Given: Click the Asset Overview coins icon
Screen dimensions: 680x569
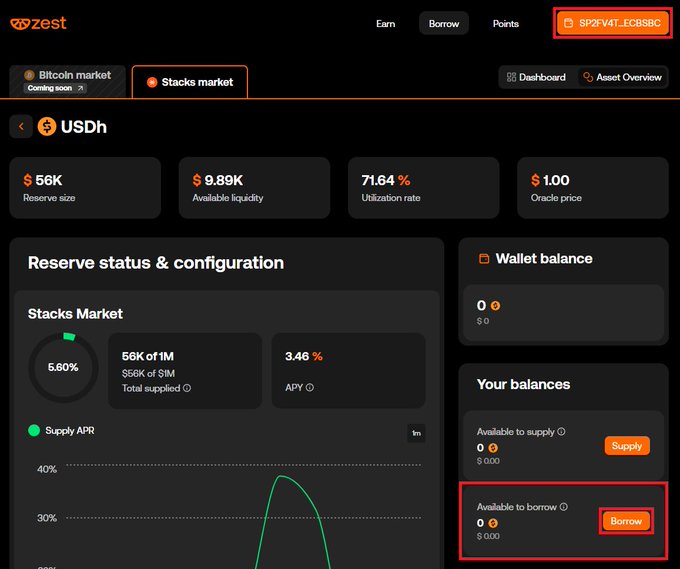Looking at the screenshot, I should pos(588,77).
